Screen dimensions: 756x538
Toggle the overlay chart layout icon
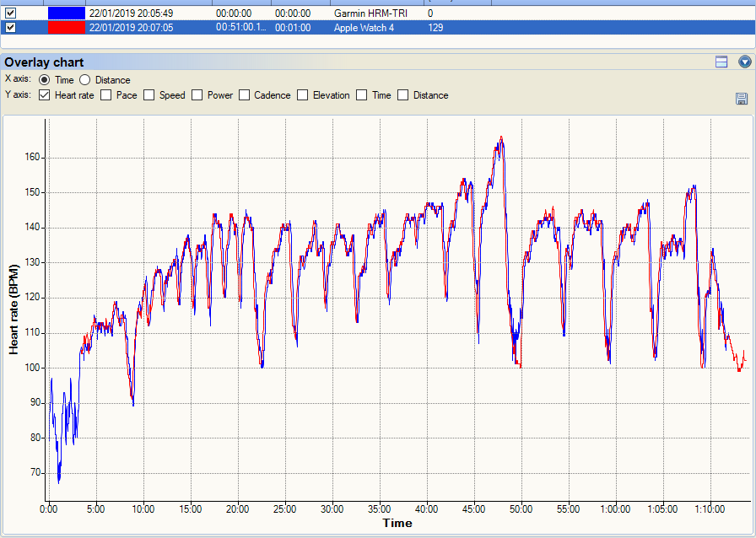[721, 62]
